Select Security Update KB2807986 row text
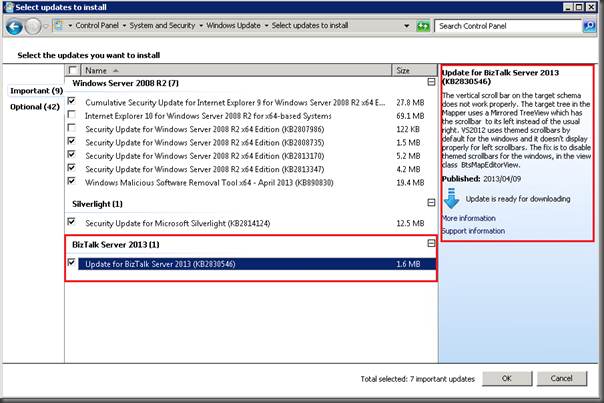The height and width of the screenshot is (403, 604). pos(205,129)
